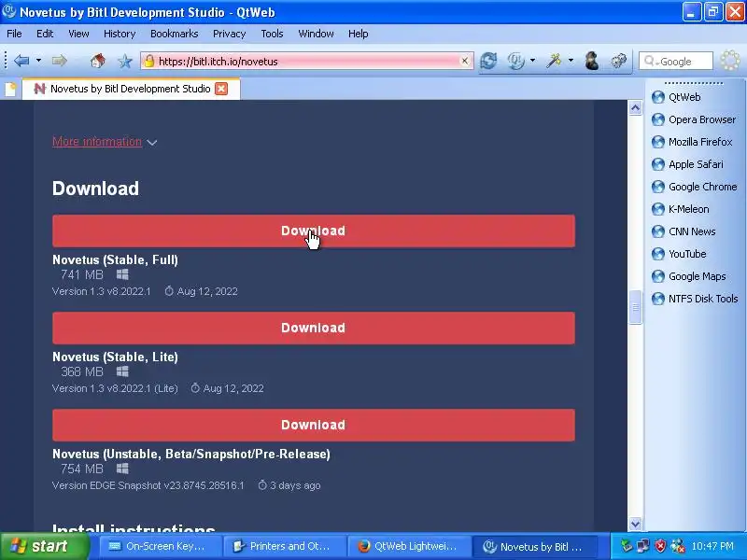
Task: Go to the home page icon
Action: coord(98,61)
